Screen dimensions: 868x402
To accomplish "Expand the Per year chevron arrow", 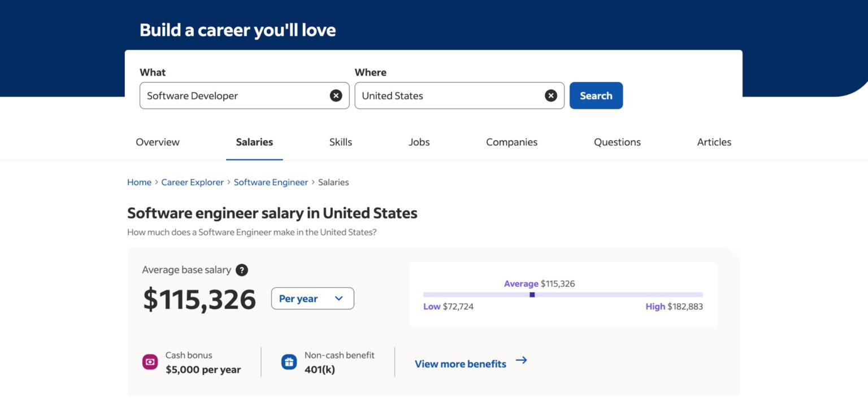I will click(340, 298).
